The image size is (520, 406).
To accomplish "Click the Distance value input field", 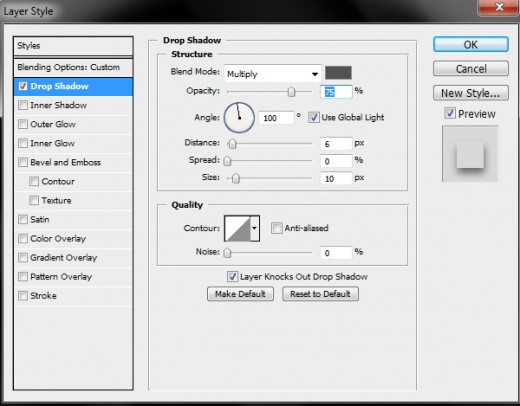I will coord(336,144).
